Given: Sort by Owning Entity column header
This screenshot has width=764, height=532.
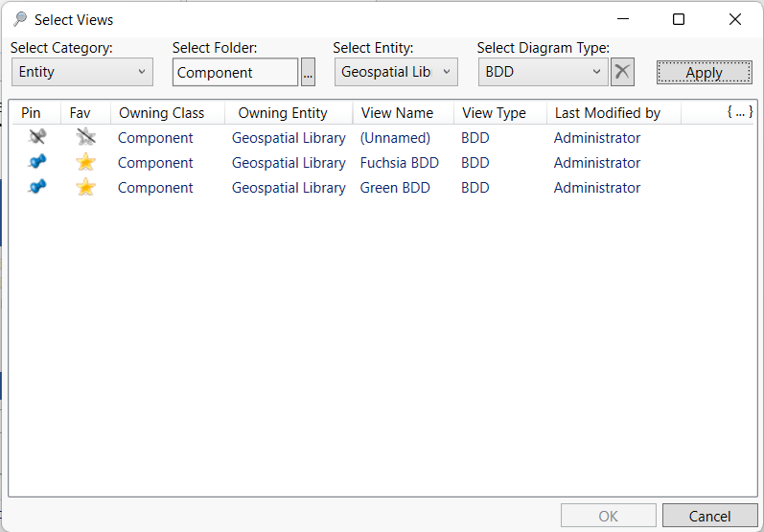Looking at the screenshot, I should [283, 113].
